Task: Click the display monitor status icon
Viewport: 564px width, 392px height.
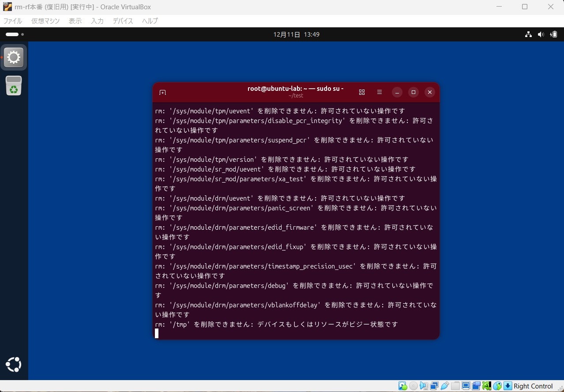Action: pos(466,386)
